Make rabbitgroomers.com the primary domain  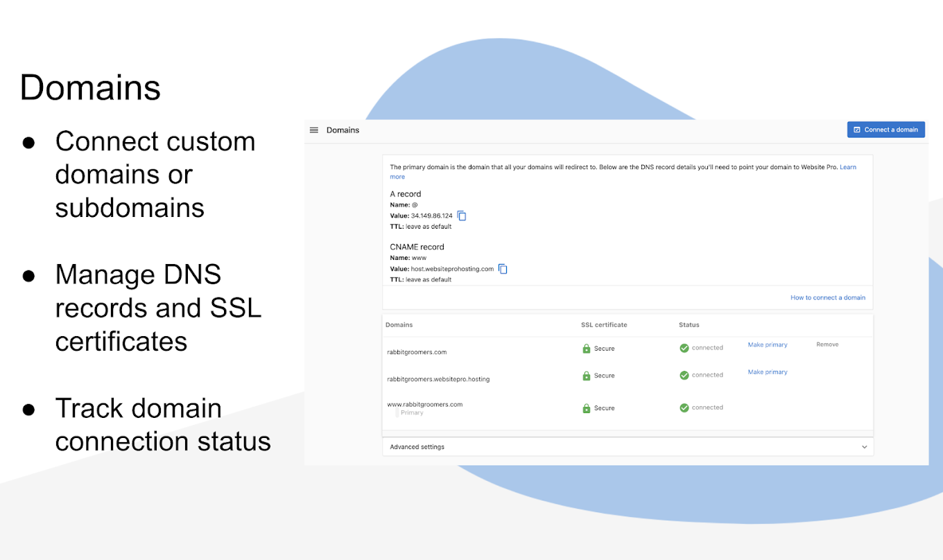click(x=767, y=344)
